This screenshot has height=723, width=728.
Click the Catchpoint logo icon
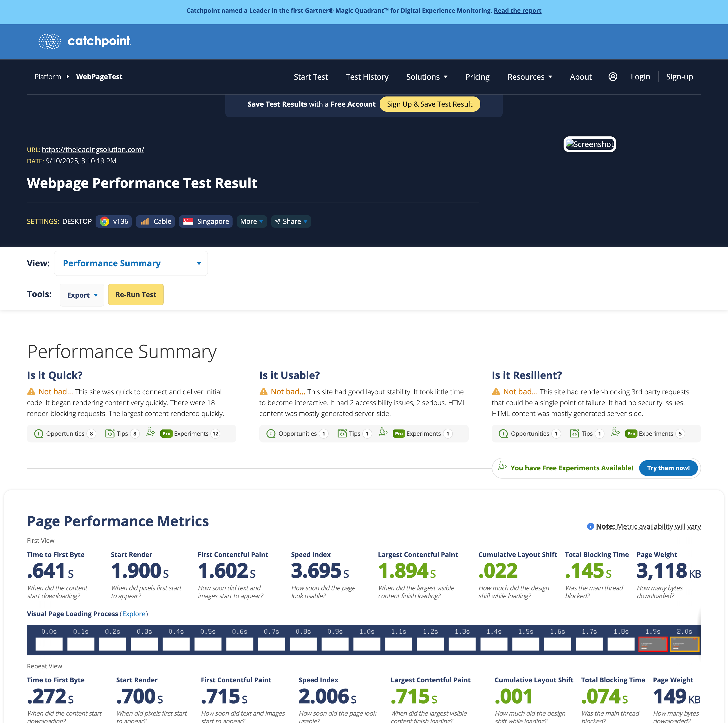(50, 41)
